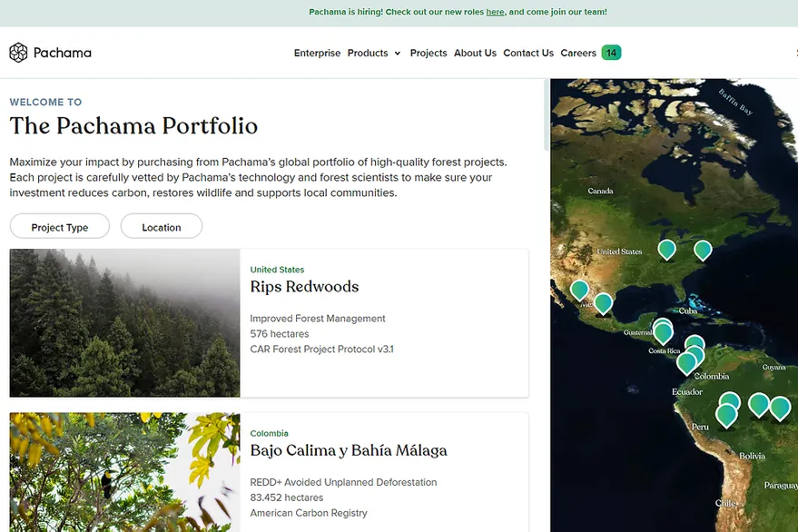Click the 'here' link in hiring banner
The image size is (798, 532).
(495, 13)
